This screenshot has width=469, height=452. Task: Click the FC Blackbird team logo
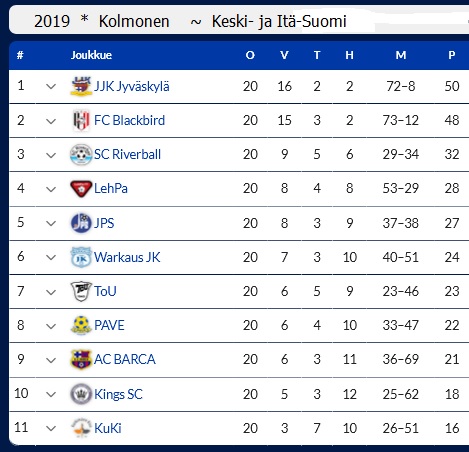[81, 120]
